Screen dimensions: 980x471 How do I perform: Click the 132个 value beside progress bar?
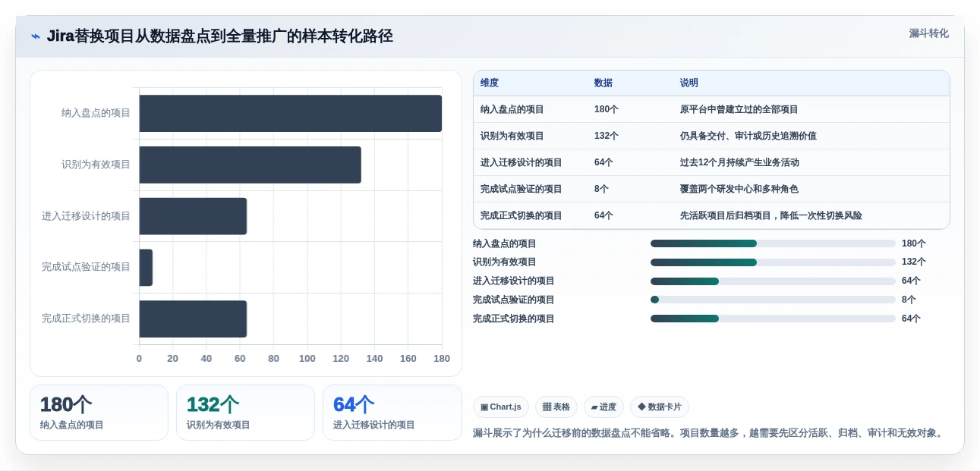click(x=914, y=262)
